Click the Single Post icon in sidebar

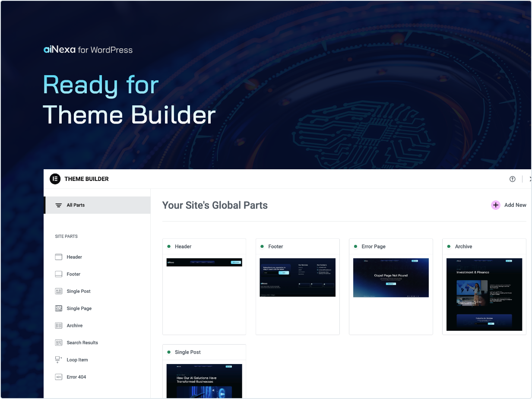[x=59, y=291]
